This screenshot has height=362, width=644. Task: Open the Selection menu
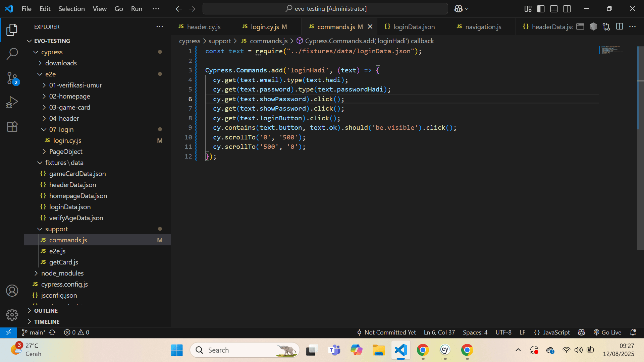pos(71,9)
